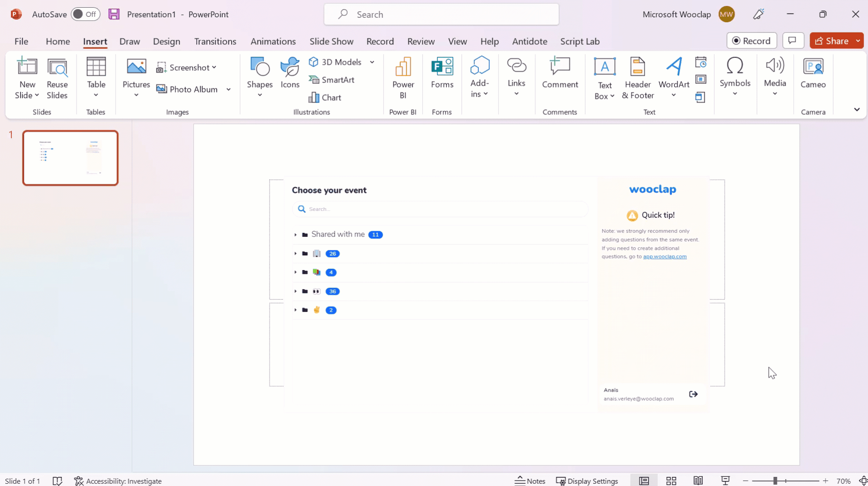
Task: Open the File tab
Action: pos(21,41)
